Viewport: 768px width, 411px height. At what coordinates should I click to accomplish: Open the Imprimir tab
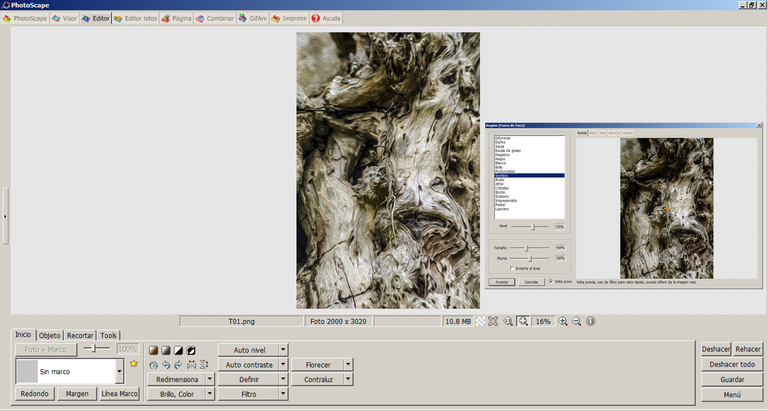pyautogui.click(x=289, y=19)
